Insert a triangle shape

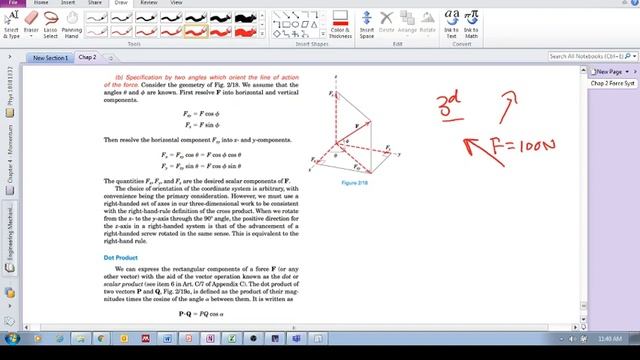314,25
